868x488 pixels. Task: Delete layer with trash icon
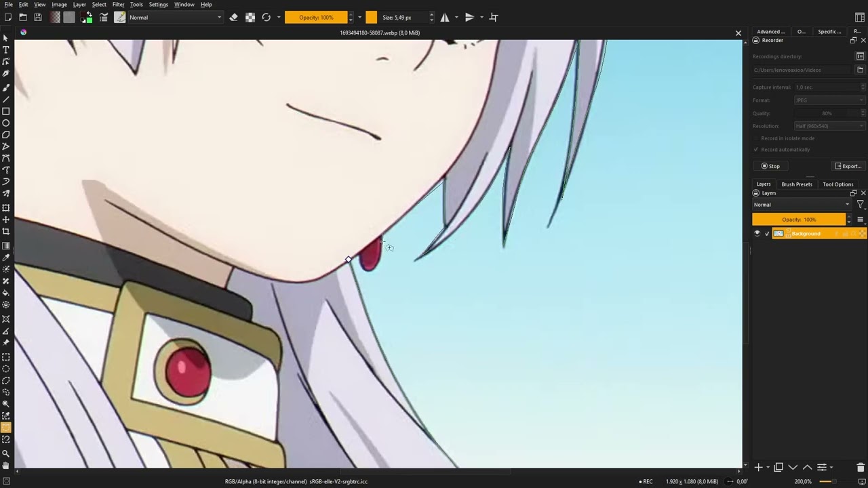click(860, 467)
